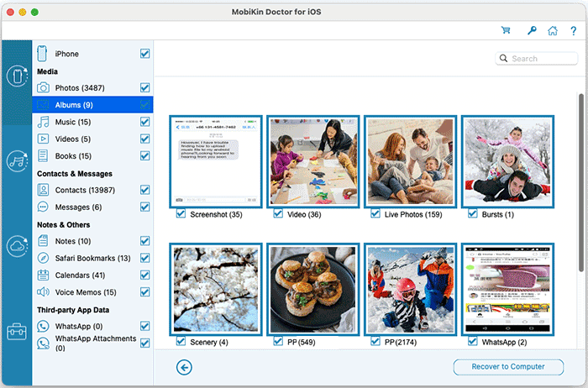Open the Scenery album thumbnail
This screenshot has height=388, width=588.
[216, 289]
